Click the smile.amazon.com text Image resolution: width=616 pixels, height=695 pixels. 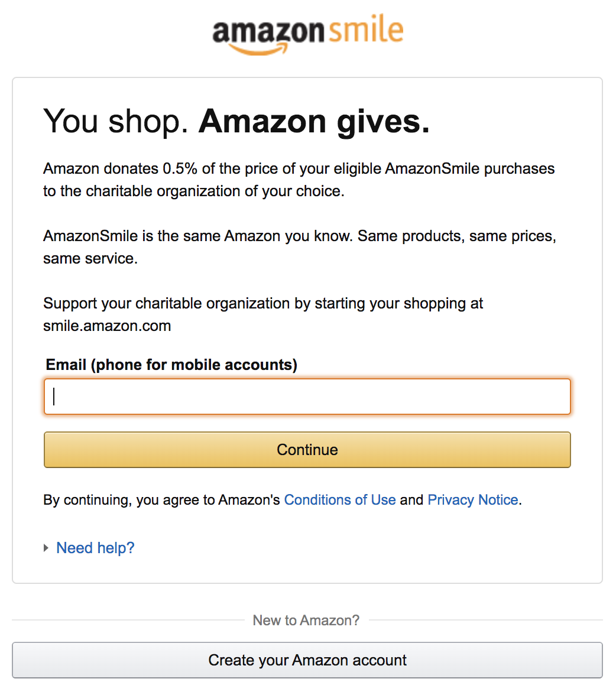point(107,326)
